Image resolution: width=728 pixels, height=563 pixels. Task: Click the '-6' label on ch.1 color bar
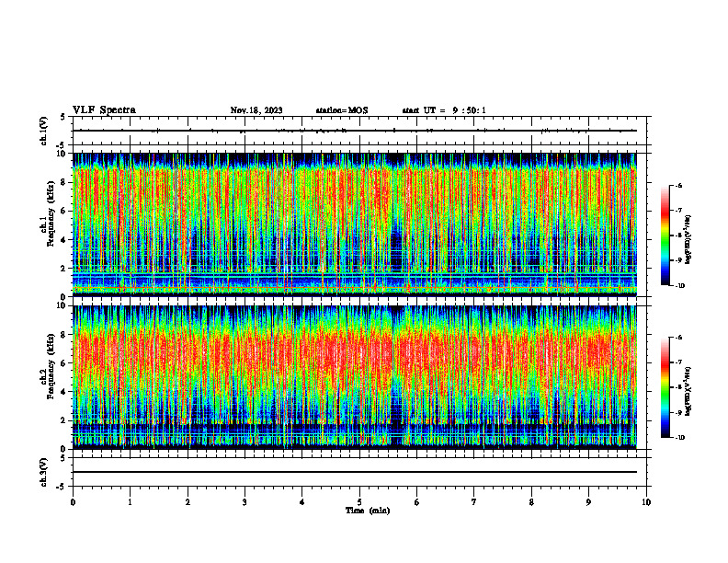[x=679, y=186]
